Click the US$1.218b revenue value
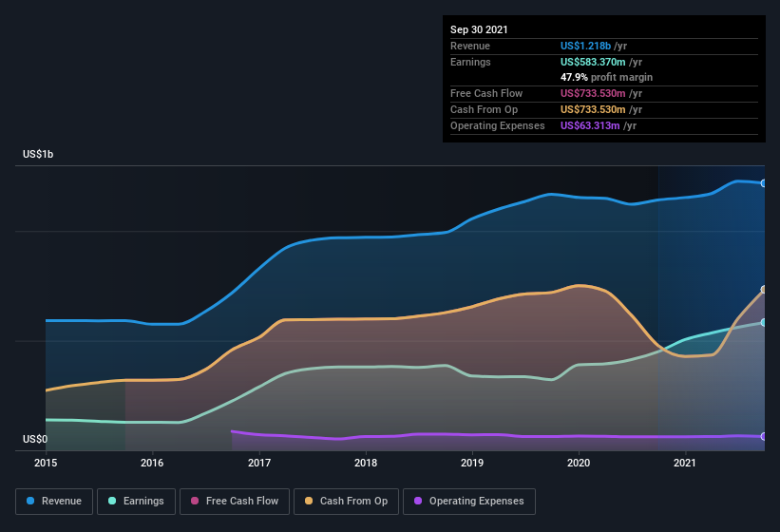Viewport: 780px width, 532px height. pyautogui.click(x=585, y=46)
